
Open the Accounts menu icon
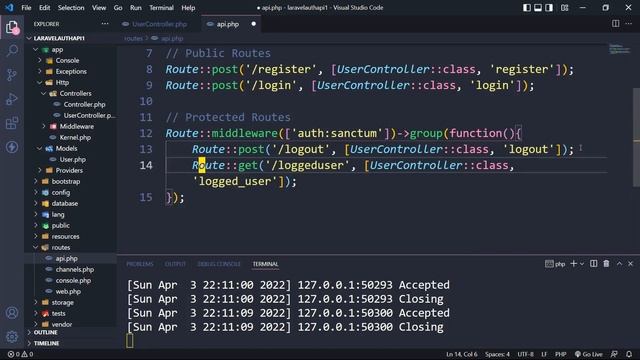(12, 313)
